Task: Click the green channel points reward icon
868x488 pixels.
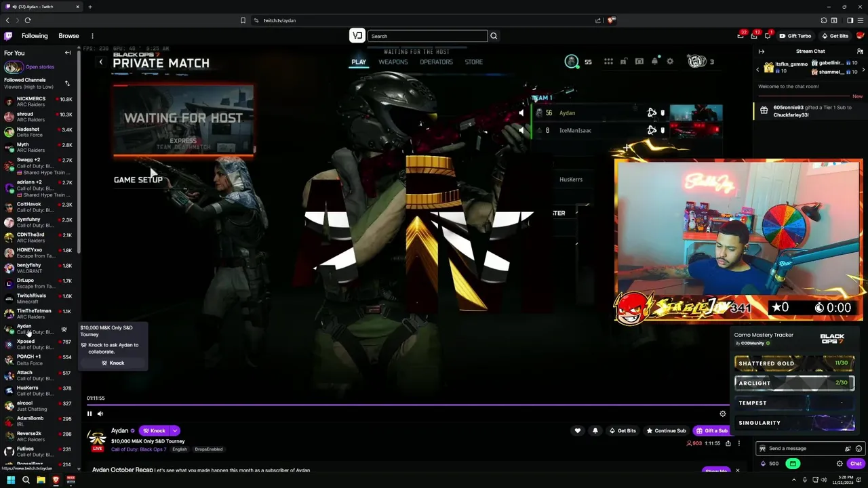Action: point(793,464)
